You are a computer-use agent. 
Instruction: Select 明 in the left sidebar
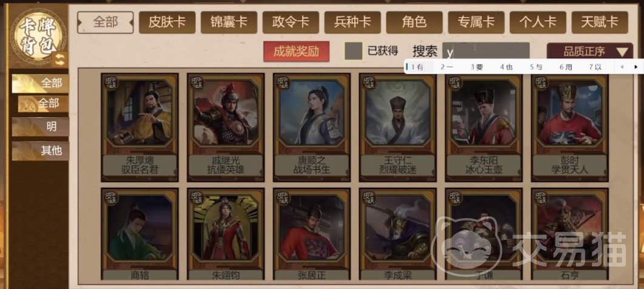(x=40, y=127)
